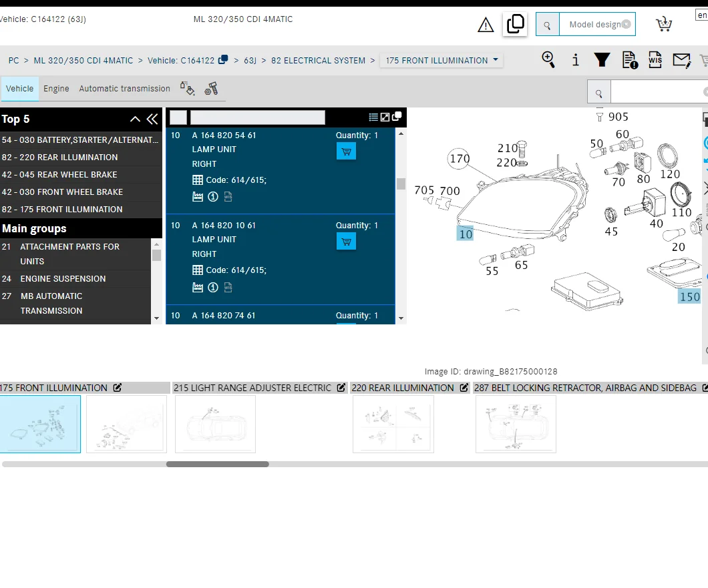Screen dimensions: 708x588
Task: Switch to the Engine tab
Action: tap(57, 89)
